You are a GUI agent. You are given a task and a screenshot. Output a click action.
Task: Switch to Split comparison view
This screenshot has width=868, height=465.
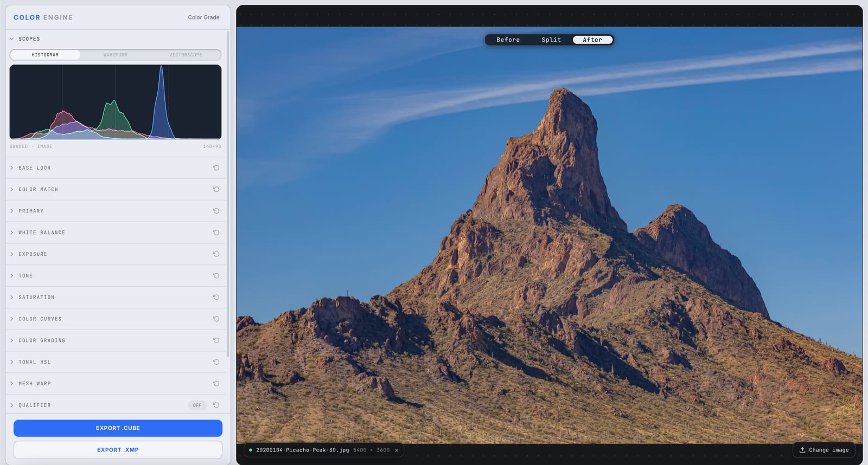(x=551, y=40)
